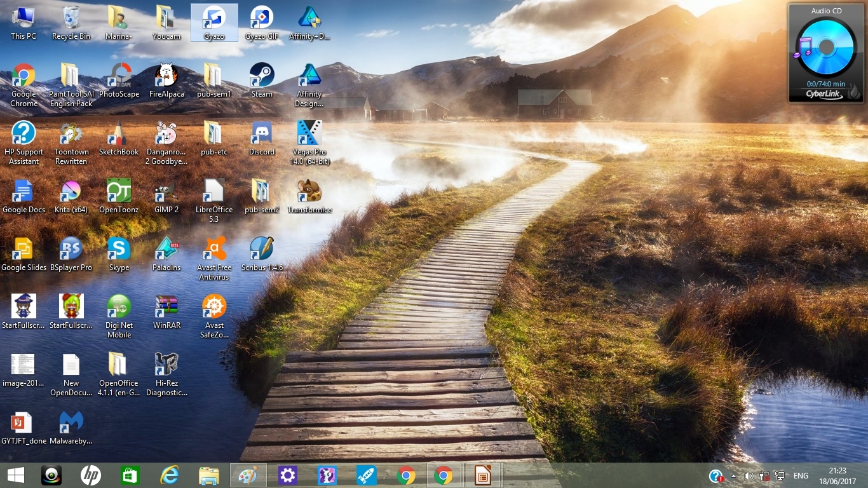Click the Krita (x64) shortcut
The image size is (868, 488).
(71, 196)
